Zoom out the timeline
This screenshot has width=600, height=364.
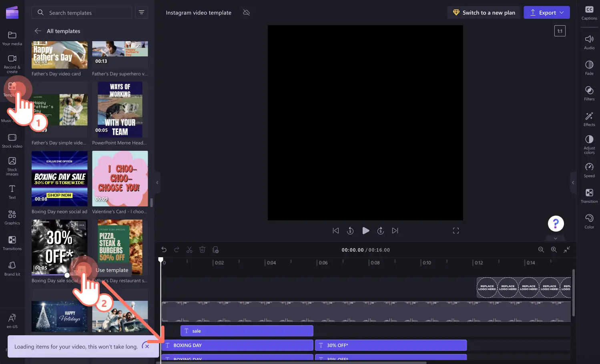pos(541,250)
